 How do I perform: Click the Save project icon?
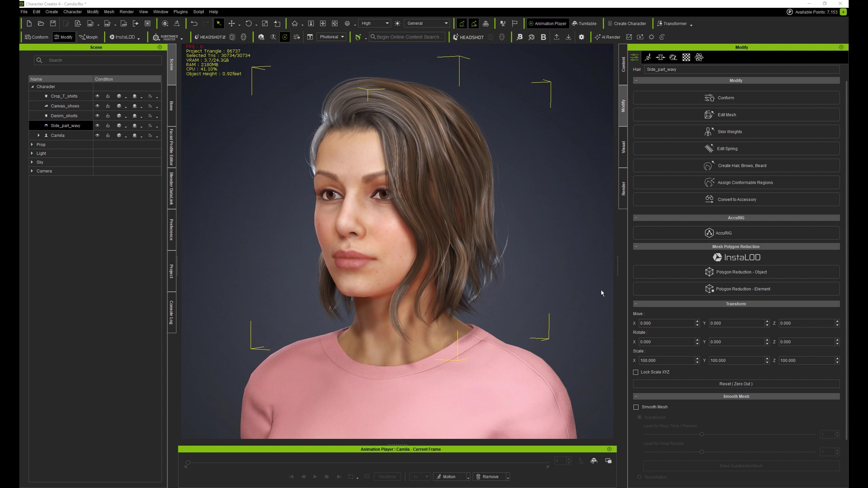pos(53,23)
